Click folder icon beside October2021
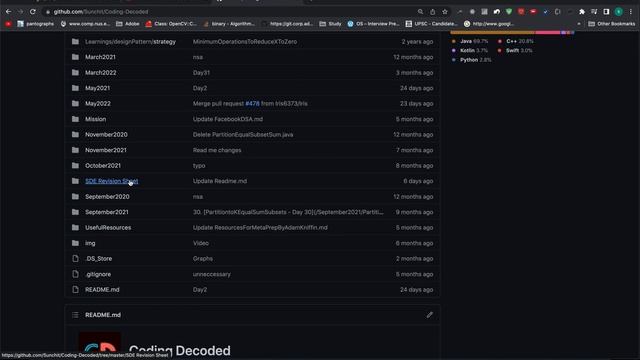Screen dimensions: 640x360 pyautogui.click(x=75, y=166)
